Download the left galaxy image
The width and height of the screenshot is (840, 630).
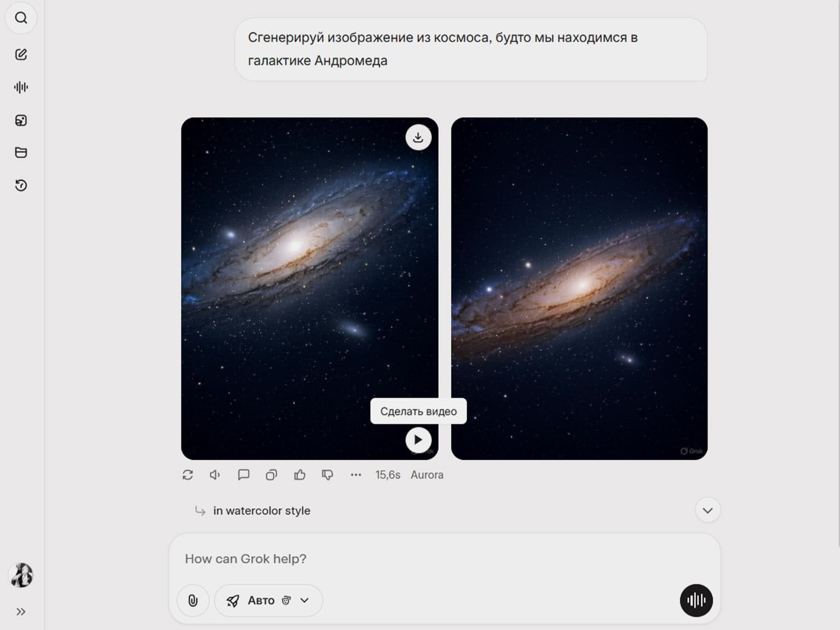[418, 137]
